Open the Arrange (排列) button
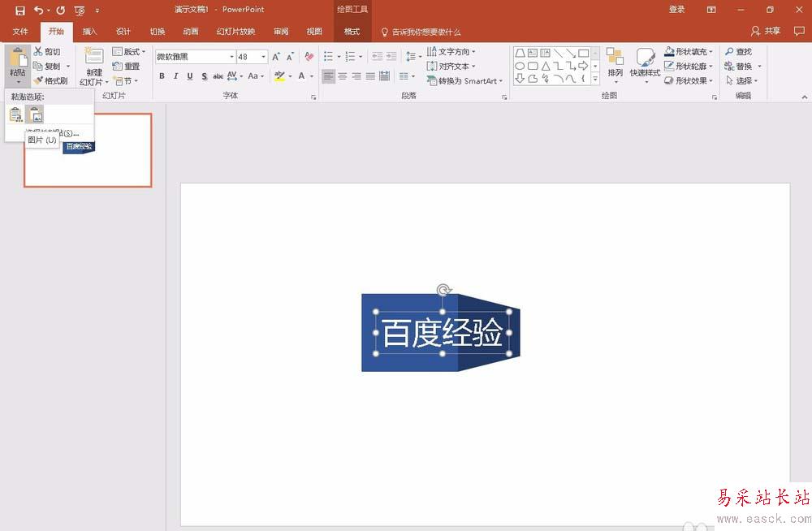The height and width of the screenshot is (531, 812). 615,65
